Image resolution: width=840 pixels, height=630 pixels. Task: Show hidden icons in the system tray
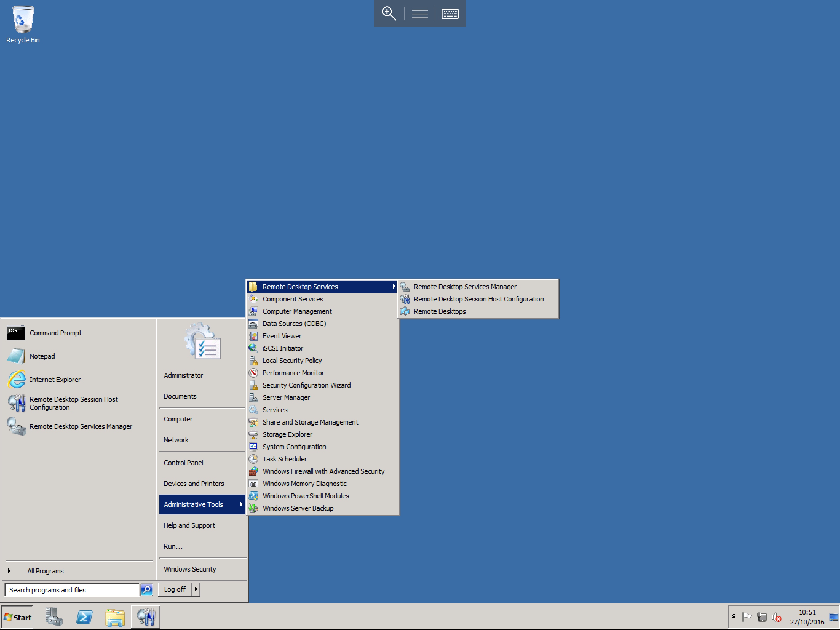[734, 616]
